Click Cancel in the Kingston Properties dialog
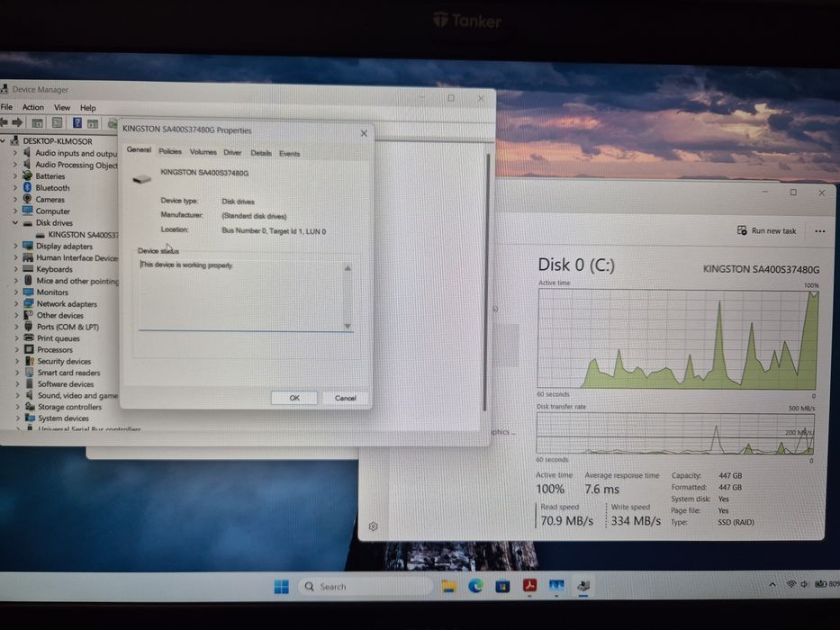The height and width of the screenshot is (630, 840). 345,398
